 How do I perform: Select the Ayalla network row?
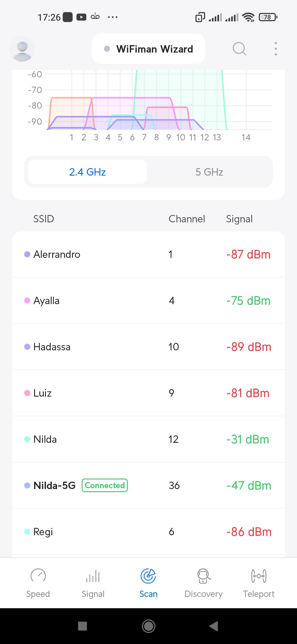tap(148, 301)
